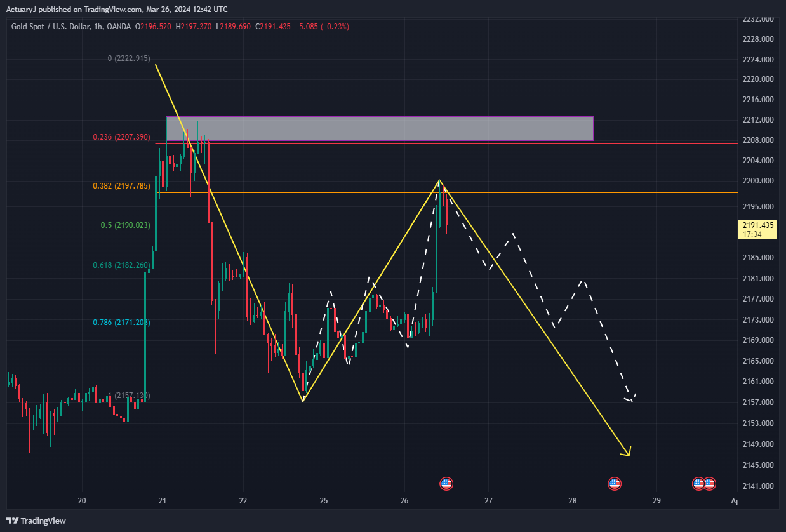
Task: Click the change value −5.085 (−0.23%)
Action: click(x=321, y=27)
